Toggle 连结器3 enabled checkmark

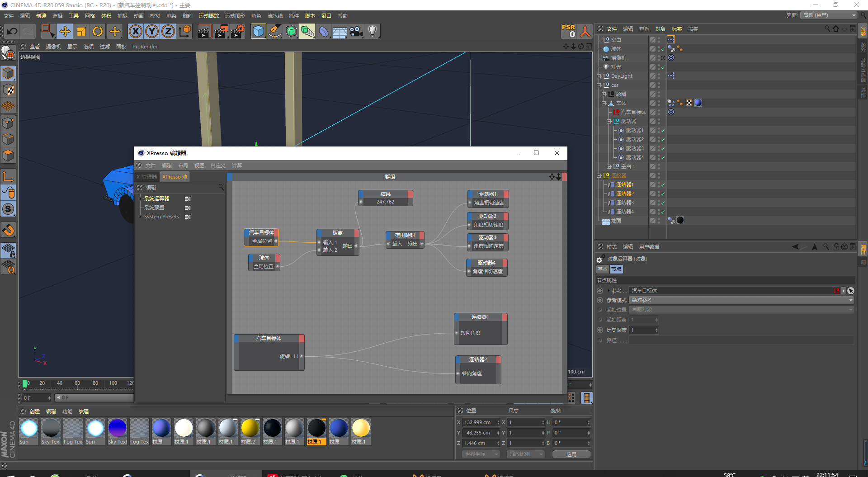663,203
